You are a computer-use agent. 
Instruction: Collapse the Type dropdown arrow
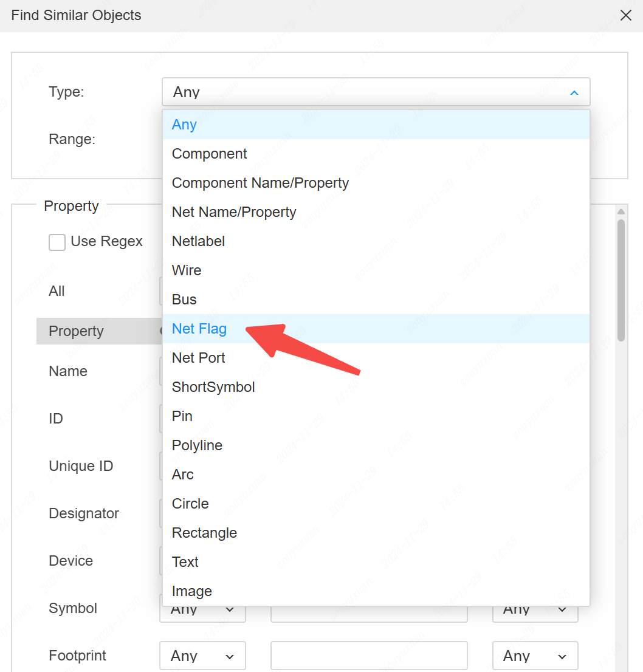[x=574, y=92]
